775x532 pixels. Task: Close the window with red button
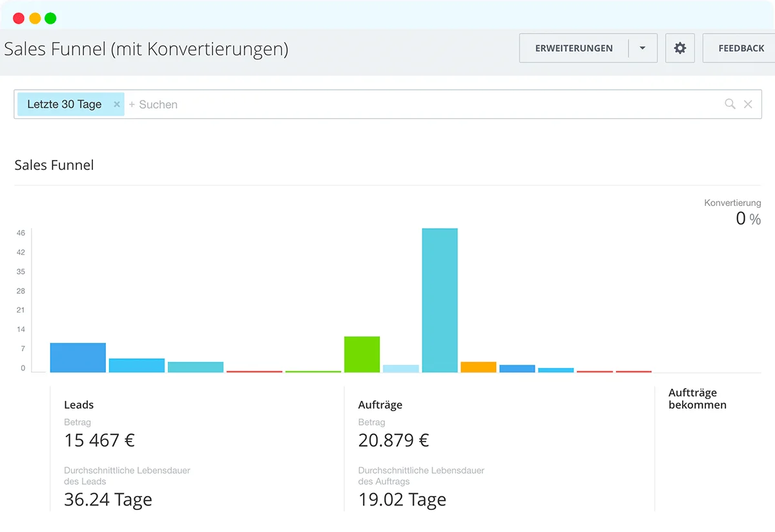click(x=19, y=18)
